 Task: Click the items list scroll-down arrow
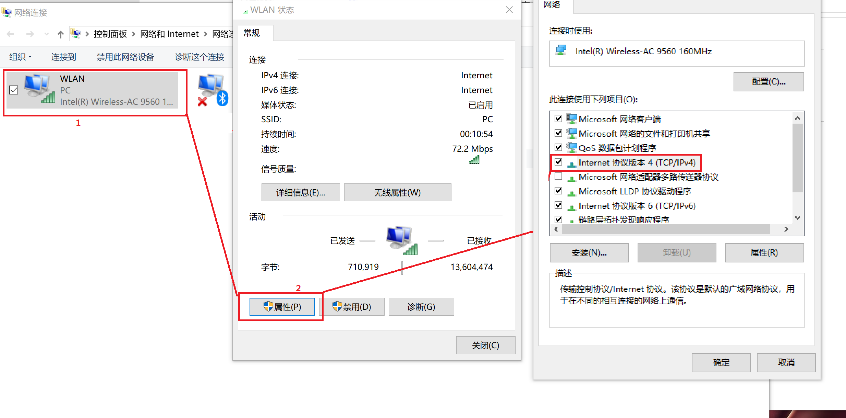[797, 217]
